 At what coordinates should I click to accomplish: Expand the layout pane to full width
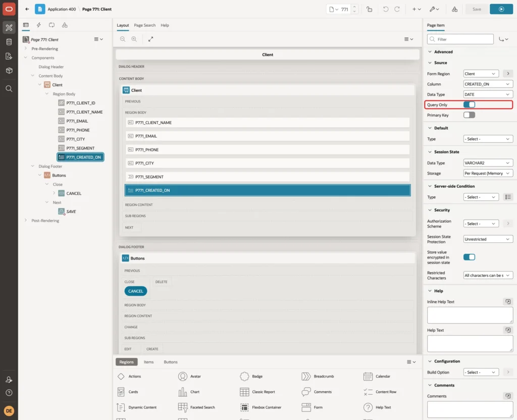pyautogui.click(x=150, y=39)
